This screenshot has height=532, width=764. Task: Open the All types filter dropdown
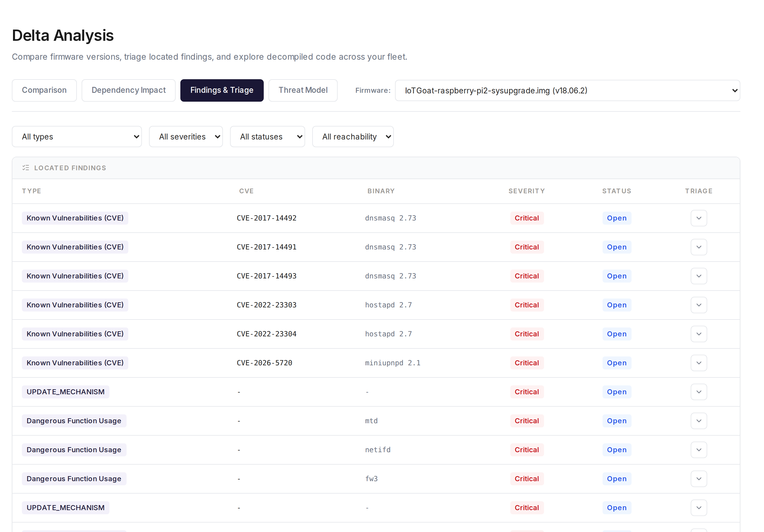[77, 137]
